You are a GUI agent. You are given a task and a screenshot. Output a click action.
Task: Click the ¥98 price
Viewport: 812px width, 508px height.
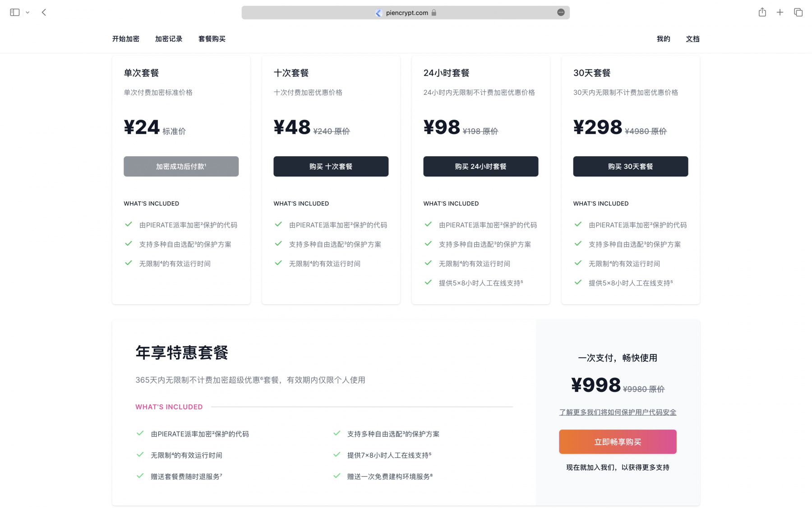pos(442,127)
